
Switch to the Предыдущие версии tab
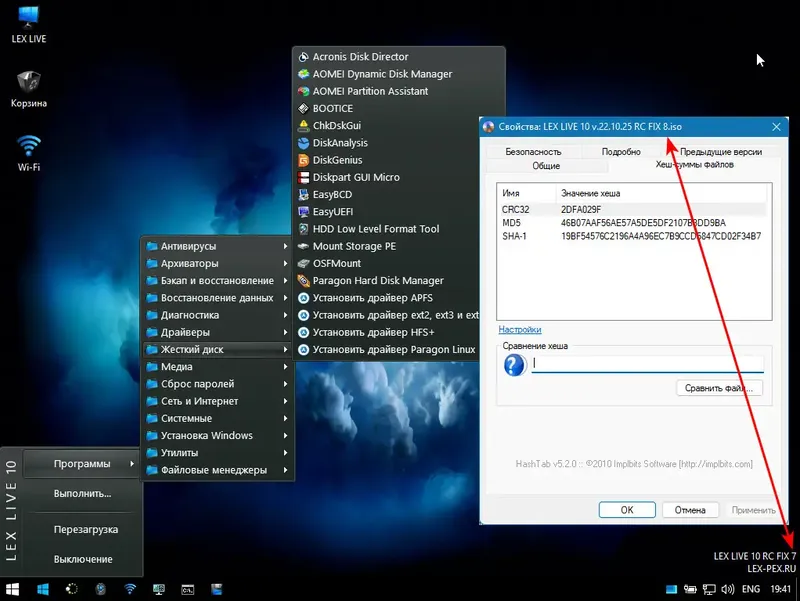click(x=721, y=152)
